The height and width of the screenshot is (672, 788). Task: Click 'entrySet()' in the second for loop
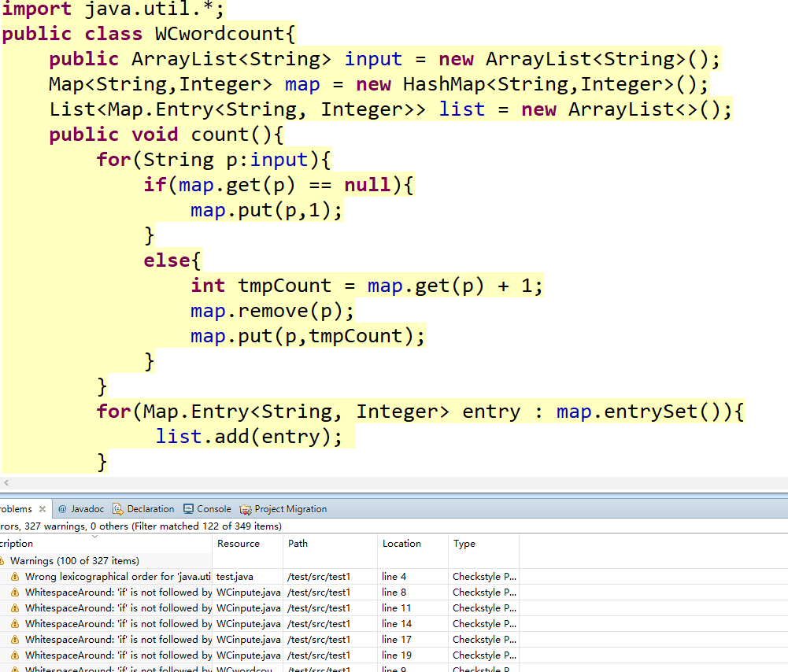point(662,412)
